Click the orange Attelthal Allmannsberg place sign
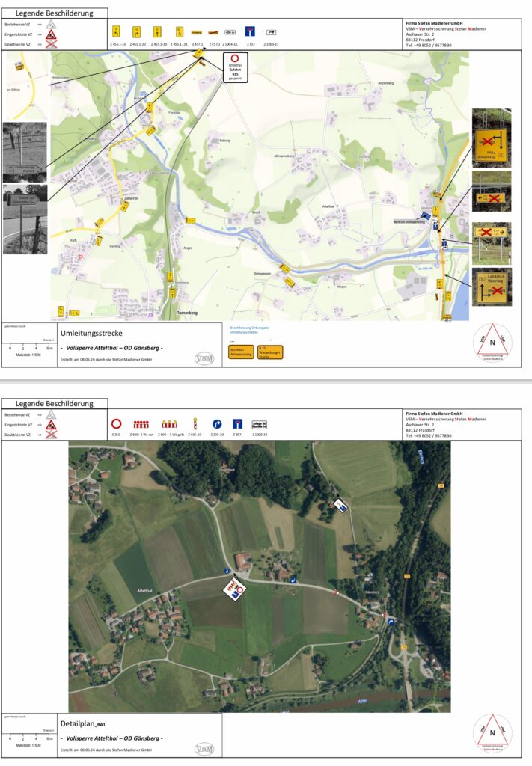Viewport: 532px width, 766px height. coord(241,352)
